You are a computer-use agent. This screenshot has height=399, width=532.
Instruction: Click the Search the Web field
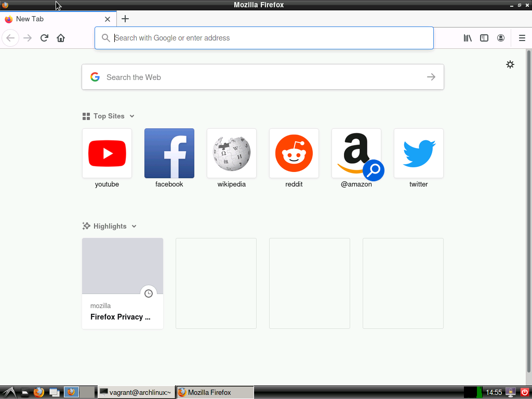click(262, 77)
